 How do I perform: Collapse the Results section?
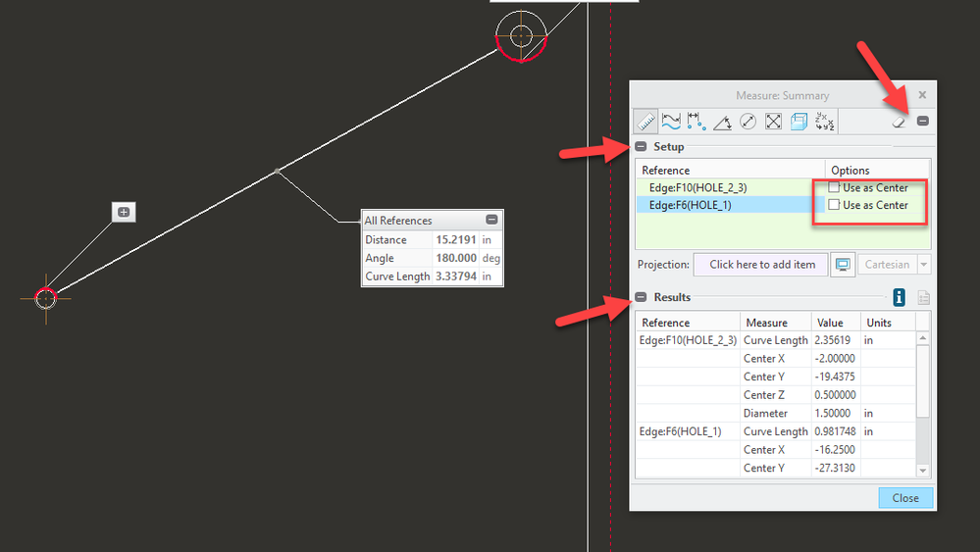(641, 297)
